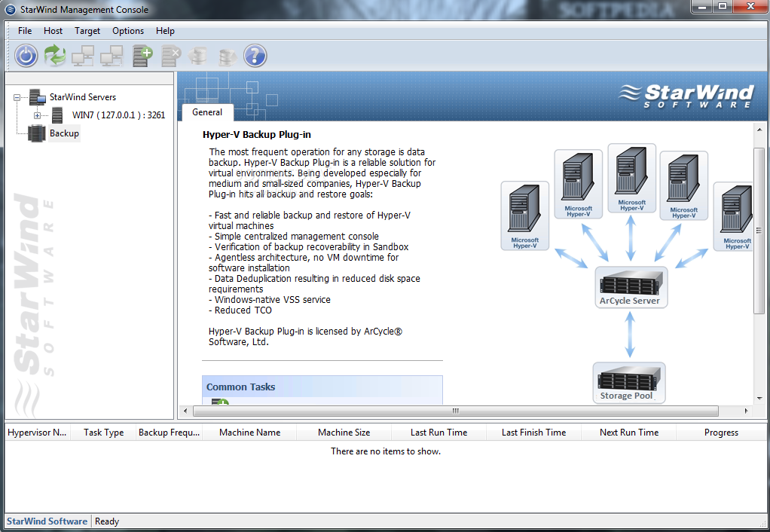This screenshot has width=770, height=532.
Task: Click the 'There are no items to show.' message
Action: point(386,451)
